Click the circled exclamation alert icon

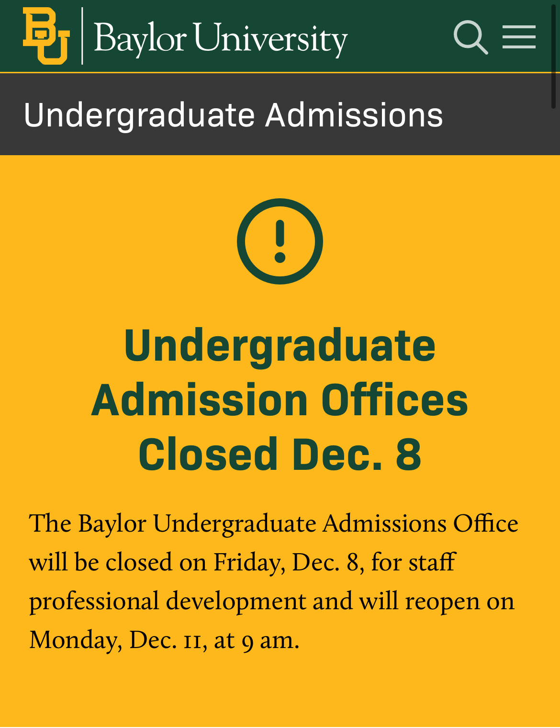click(x=280, y=241)
